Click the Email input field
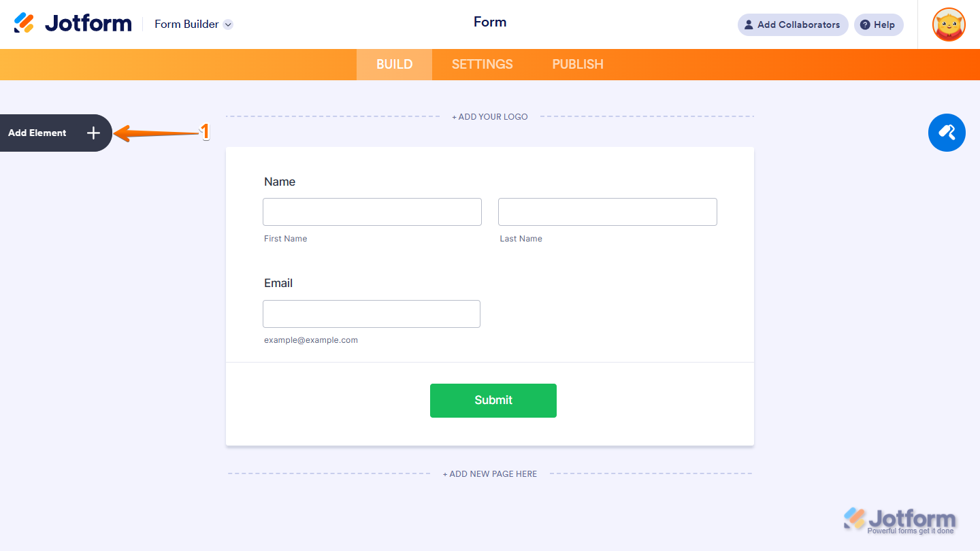This screenshot has height=551, width=980. (371, 314)
